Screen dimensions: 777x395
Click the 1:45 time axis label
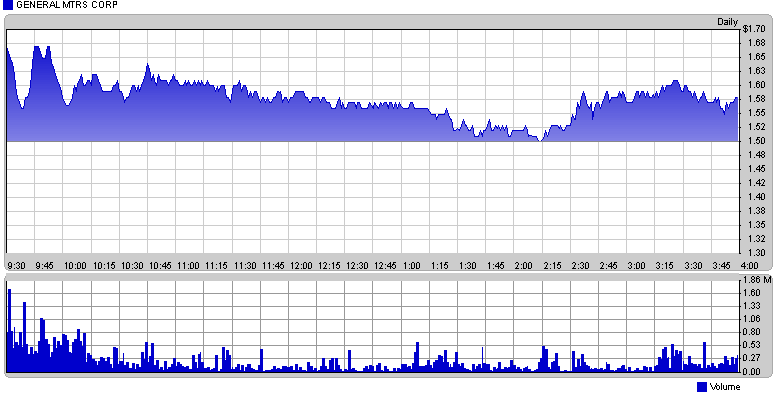coord(496,266)
